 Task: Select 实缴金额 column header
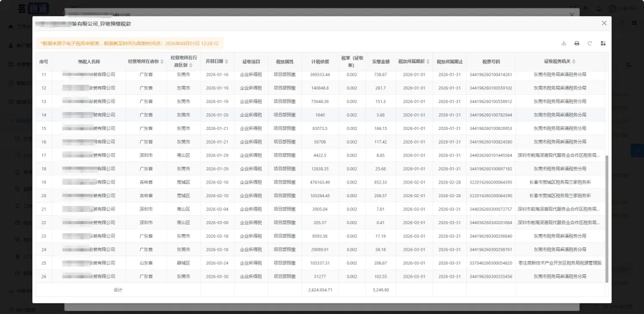(380, 61)
